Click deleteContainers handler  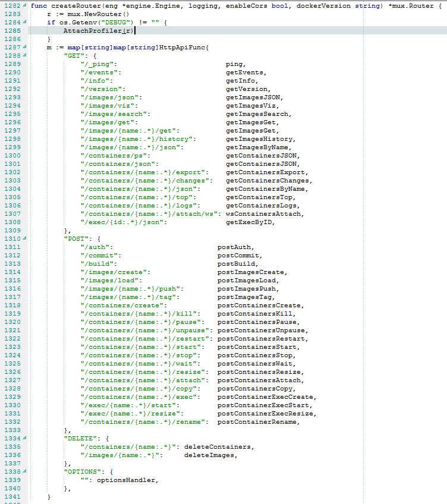pos(218,447)
